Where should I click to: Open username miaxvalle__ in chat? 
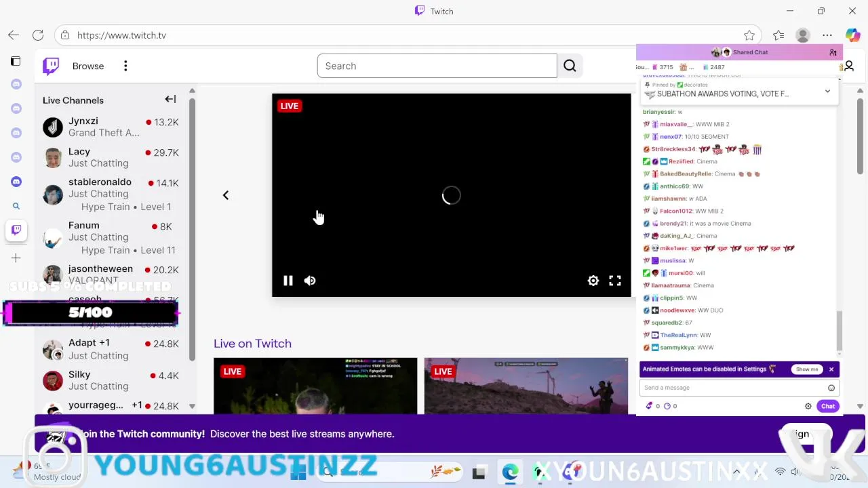coord(676,124)
